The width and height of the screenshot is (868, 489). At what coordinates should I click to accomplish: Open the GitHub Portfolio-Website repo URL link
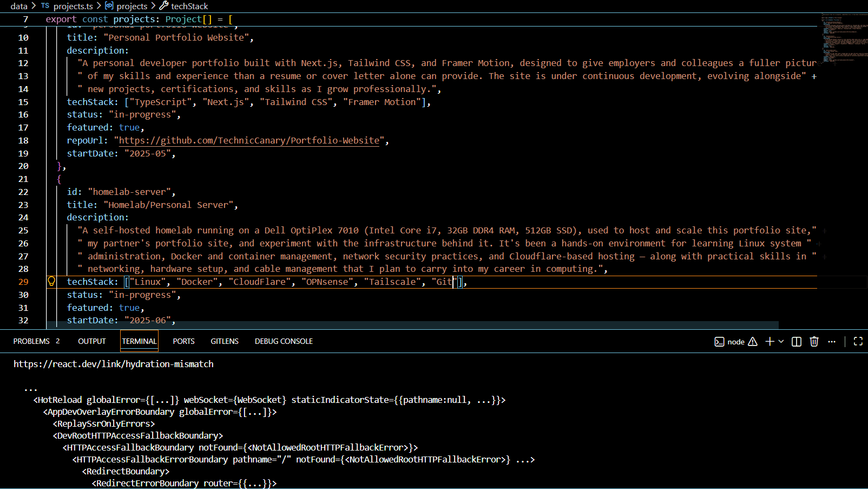[249, 140]
